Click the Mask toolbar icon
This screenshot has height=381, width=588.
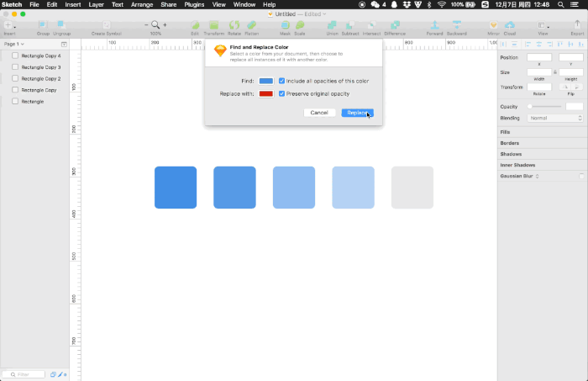(x=285, y=25)
